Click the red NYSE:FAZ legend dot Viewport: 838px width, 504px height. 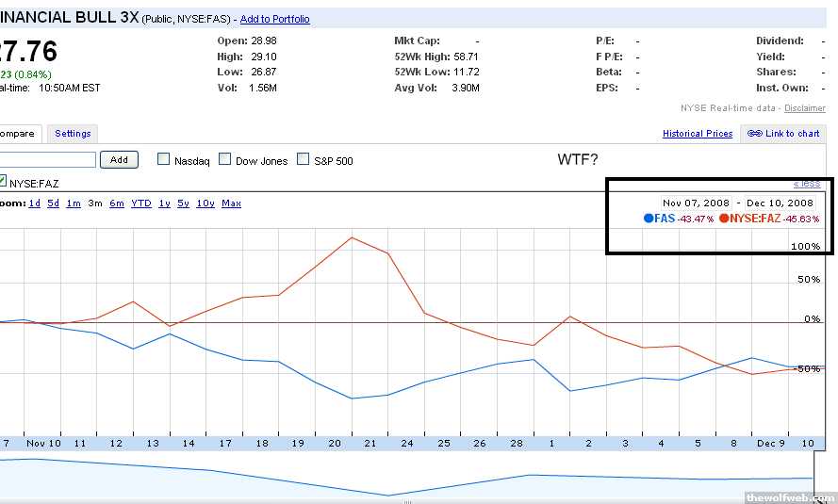click(724, 219)
